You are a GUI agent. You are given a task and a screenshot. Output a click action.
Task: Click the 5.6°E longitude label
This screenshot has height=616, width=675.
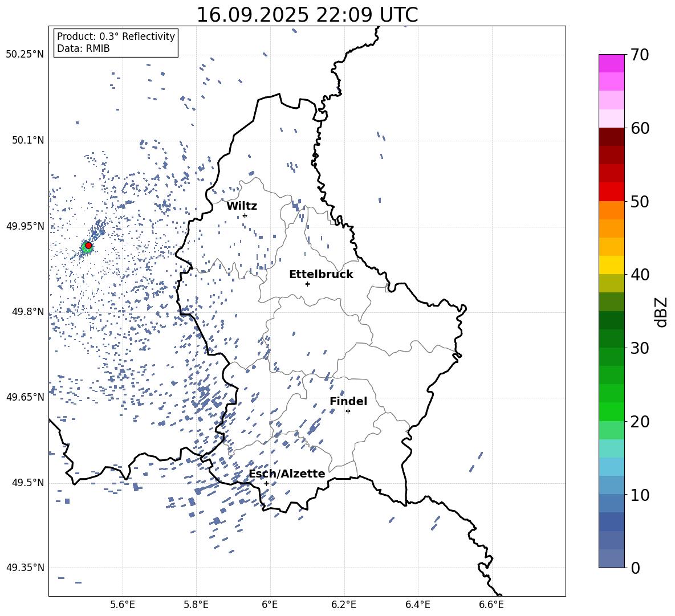coord(123,605)
